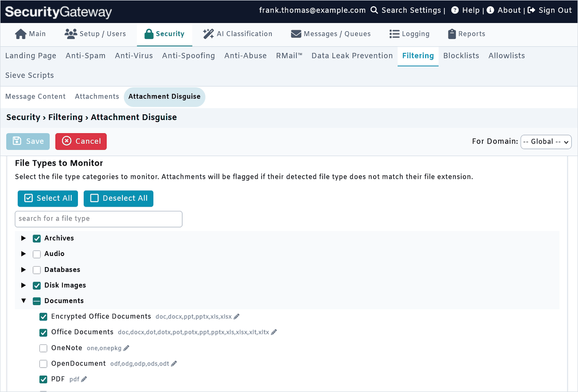
Task: Open the Anti-Spam section
Action: (x=86, y=56)
